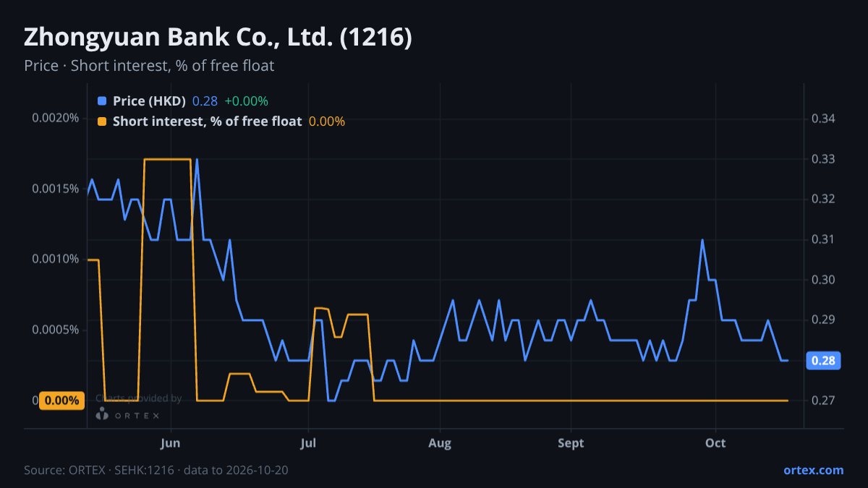Screen dimensions: 868x488
Task: Click the 0.28 price value in the legend
Action: pyautogui.click(x=205, y=101)
